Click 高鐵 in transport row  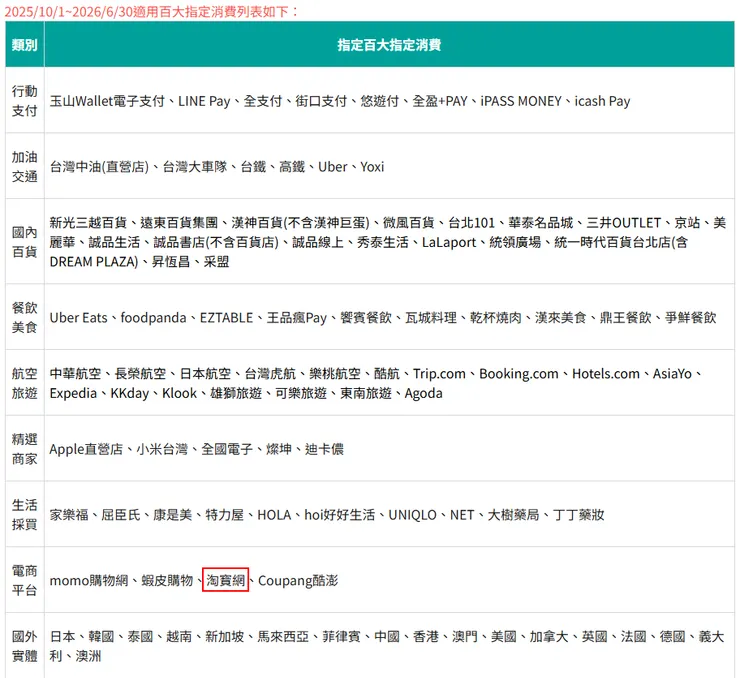pos(292,167)
